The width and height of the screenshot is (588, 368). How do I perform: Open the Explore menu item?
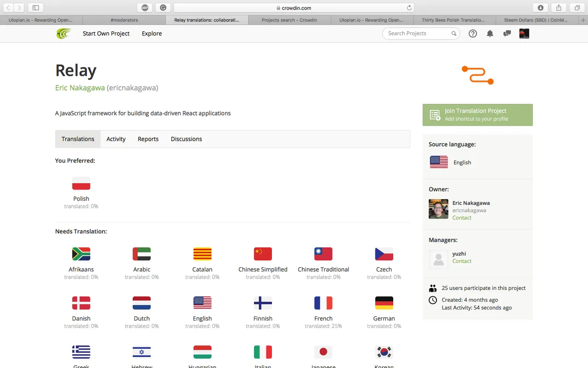pos(152,34)
